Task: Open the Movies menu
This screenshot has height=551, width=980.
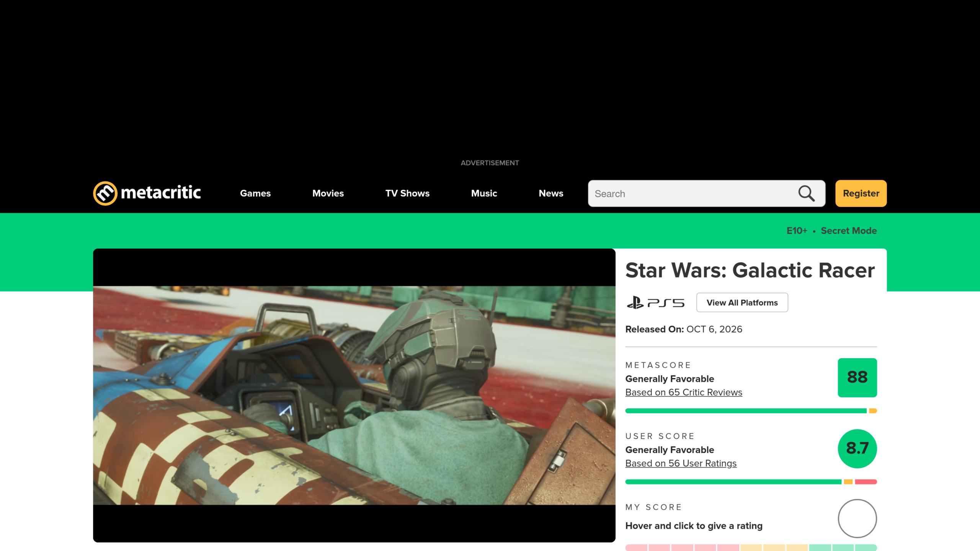Action: (x=328, y=193)
